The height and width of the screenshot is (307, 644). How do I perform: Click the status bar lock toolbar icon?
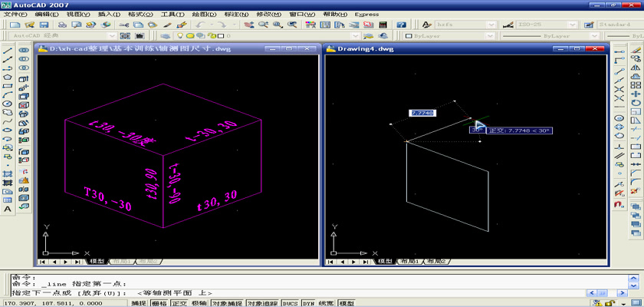[x=612, y=303]
